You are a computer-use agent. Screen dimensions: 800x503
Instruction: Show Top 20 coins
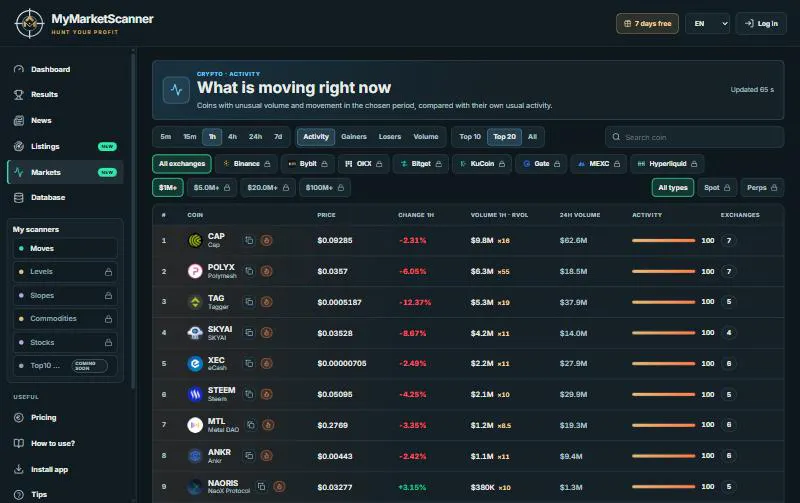505,137
